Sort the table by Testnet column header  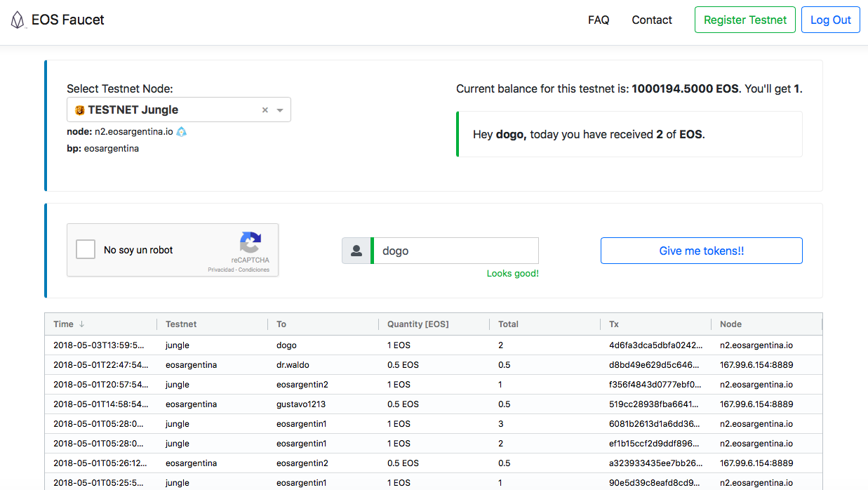pos(181,324)
